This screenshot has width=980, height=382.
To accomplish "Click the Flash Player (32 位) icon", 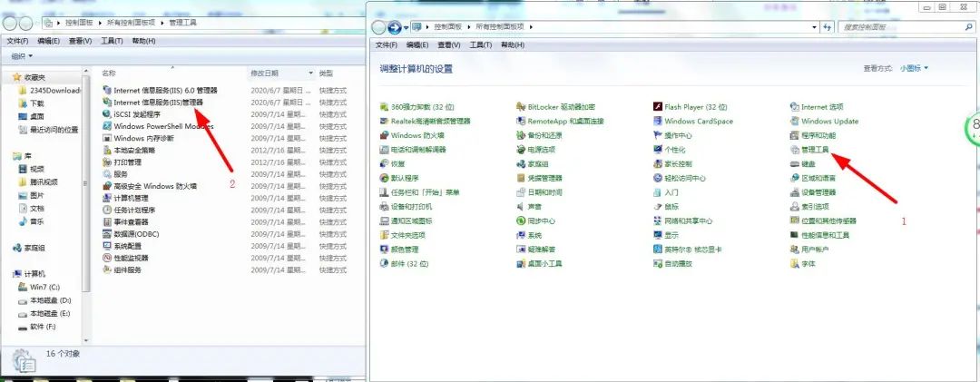I will [695, 107].
